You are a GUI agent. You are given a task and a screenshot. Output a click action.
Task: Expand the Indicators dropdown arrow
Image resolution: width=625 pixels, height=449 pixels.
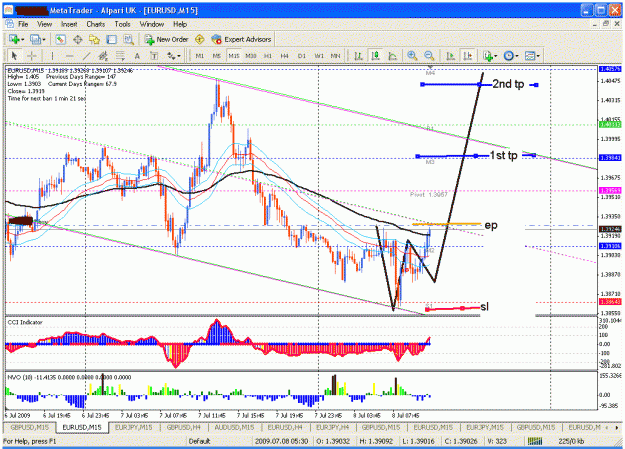(495, 56)
